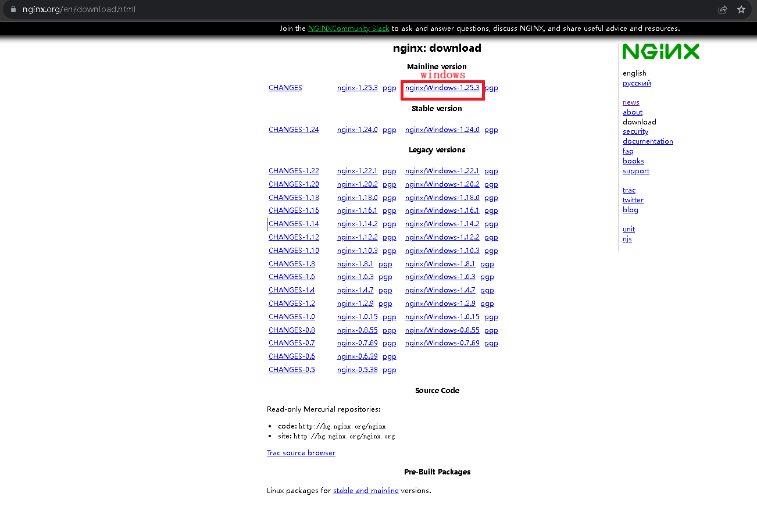Open pgp signature for nginx/Windows-1.25.3
This screenshot has height=532, width=757.
pos(491,88)
